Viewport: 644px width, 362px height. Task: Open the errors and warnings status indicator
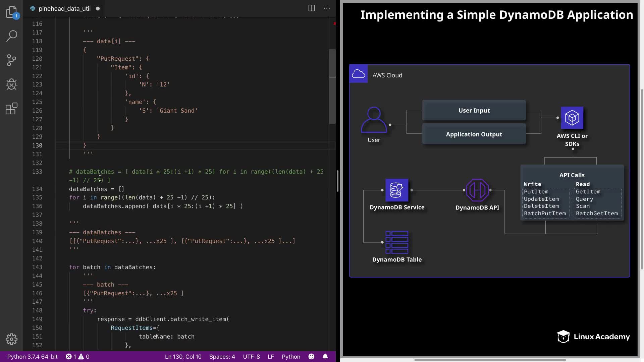click(77, 357)
